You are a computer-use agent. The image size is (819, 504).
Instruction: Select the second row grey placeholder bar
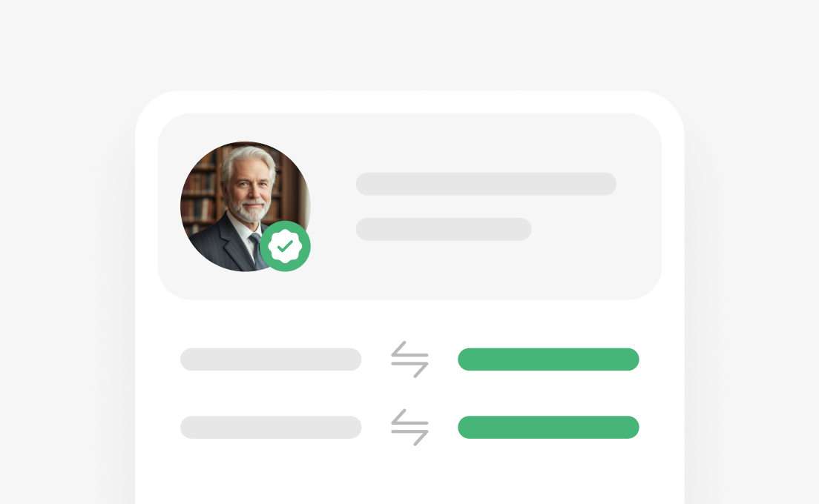point(271,428)
